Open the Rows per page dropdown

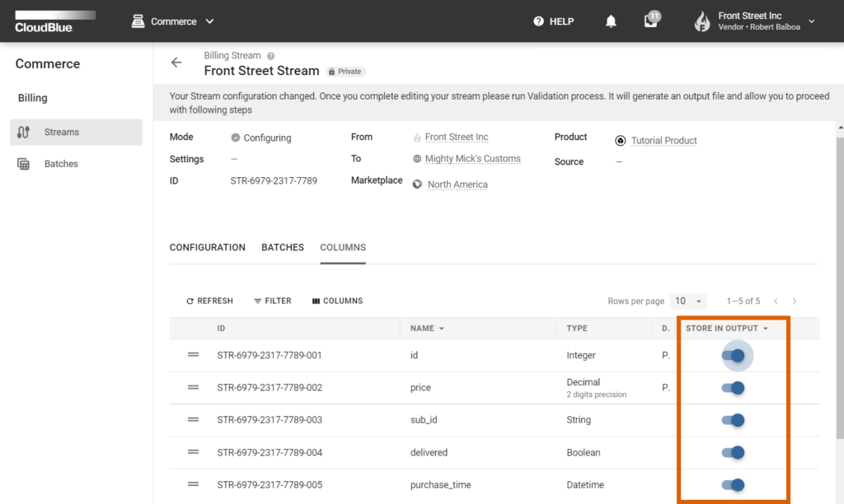point(688,301)
